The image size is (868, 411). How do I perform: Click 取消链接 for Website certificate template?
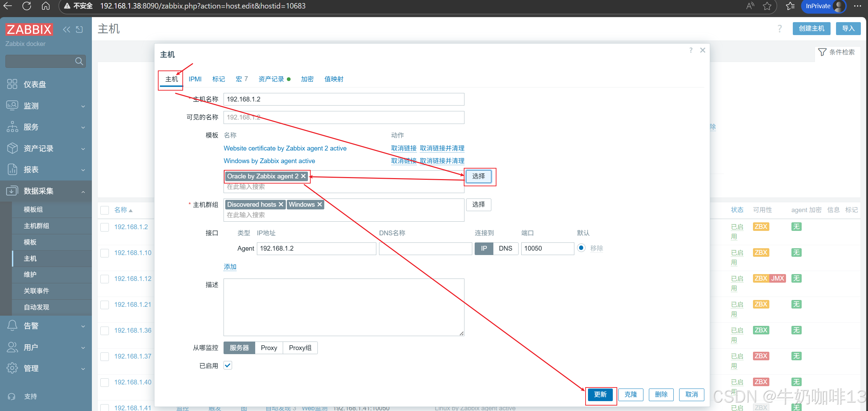404,148
